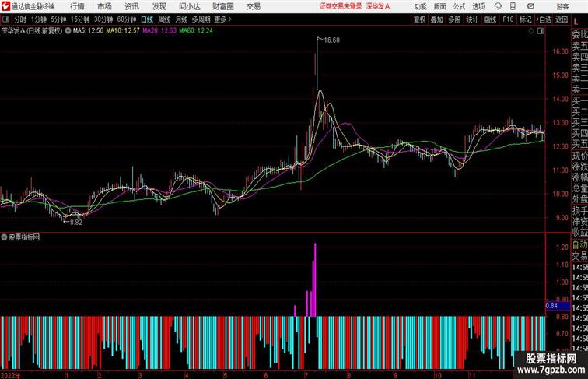Open the 选项 menu
Image resolution: width=588 pixels, height=379 pixels.
coord(478,6)
